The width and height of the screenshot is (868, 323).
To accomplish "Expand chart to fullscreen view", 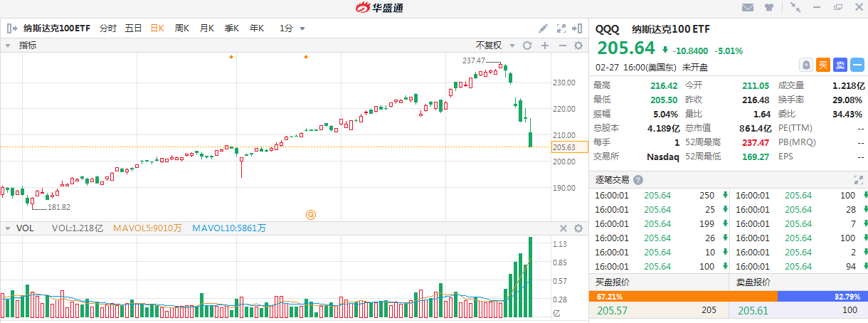I will point(561,28).
